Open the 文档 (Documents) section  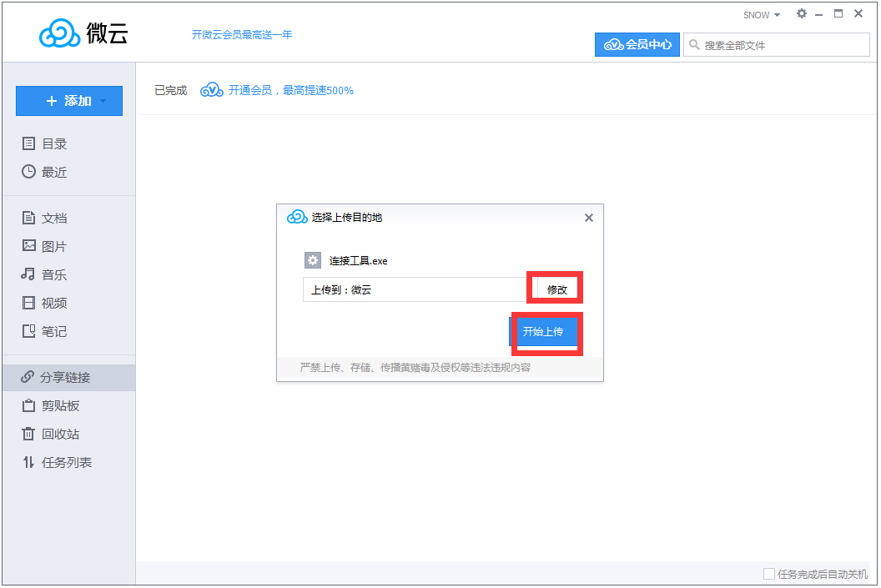pyautogui.click(x=52, y=218)
